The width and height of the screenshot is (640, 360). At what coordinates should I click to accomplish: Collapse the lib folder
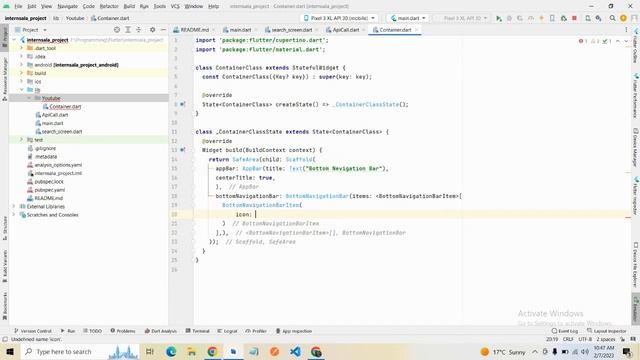click(x=22, y=89)
